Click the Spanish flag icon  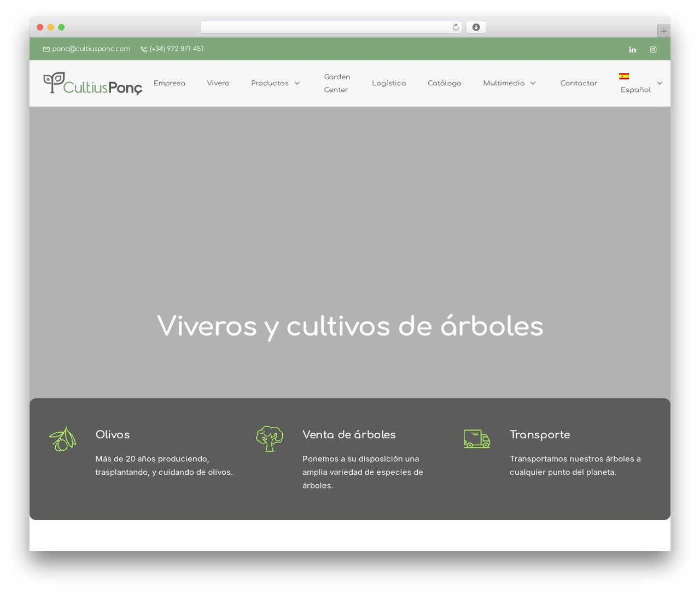click(x=624, y=76)
